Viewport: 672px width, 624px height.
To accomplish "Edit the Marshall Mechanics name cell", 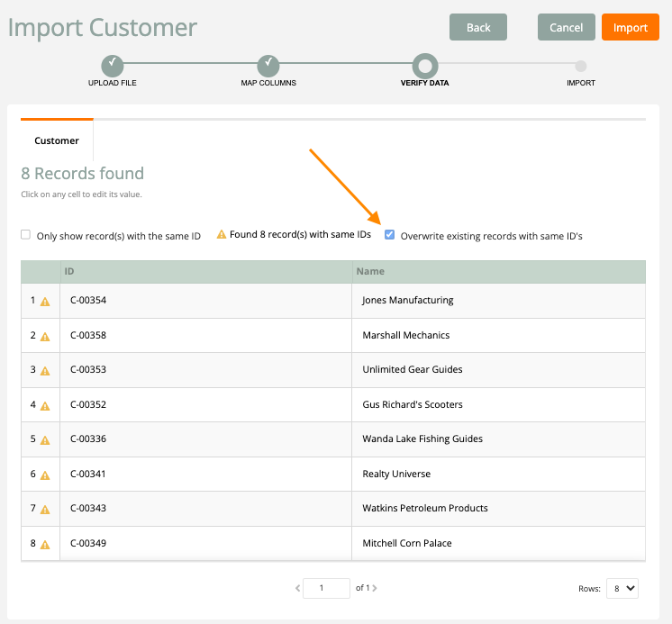I will pos(499,335).
